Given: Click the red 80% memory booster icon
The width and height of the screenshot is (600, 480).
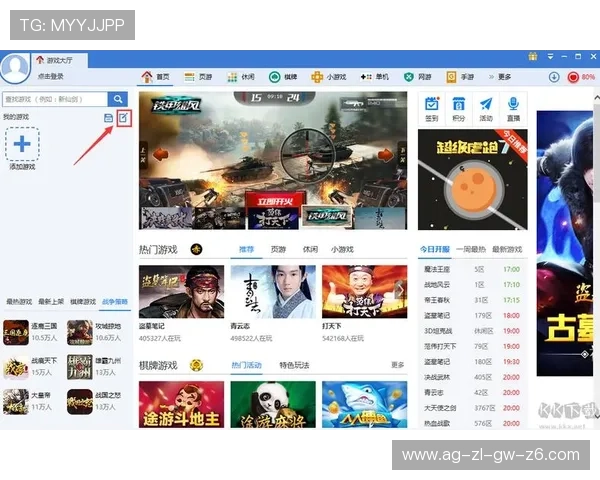Looking at the screenshot, I should click(x=581, y=77).
